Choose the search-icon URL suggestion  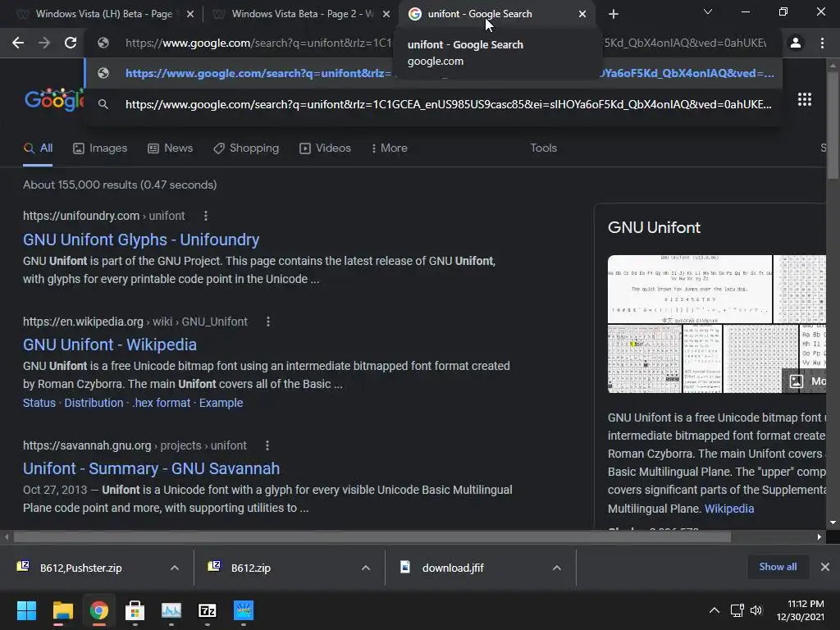click(x=433, y=104)
